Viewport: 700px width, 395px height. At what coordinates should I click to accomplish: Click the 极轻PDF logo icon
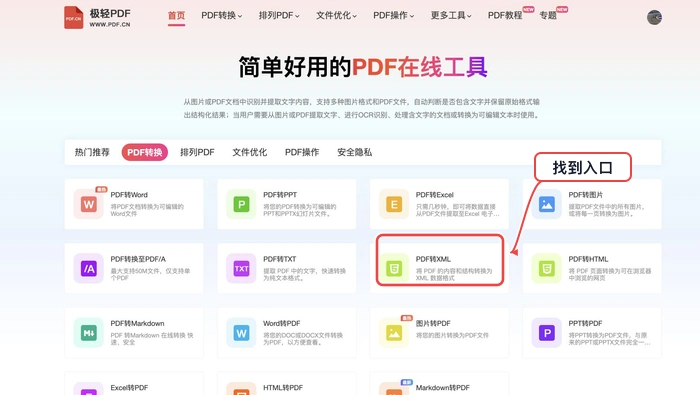click(74, 17)
